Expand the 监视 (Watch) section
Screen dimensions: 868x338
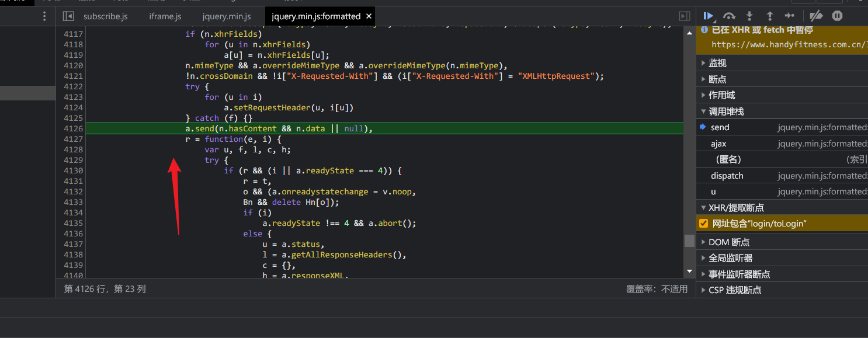(x=782, y=63)
